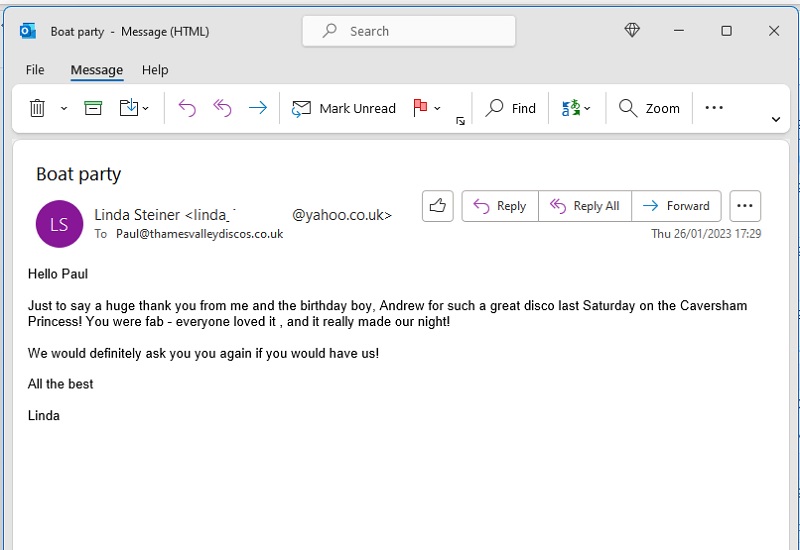Click the Delete trash can icon
The image size is (800, 550).
[37, 108]
